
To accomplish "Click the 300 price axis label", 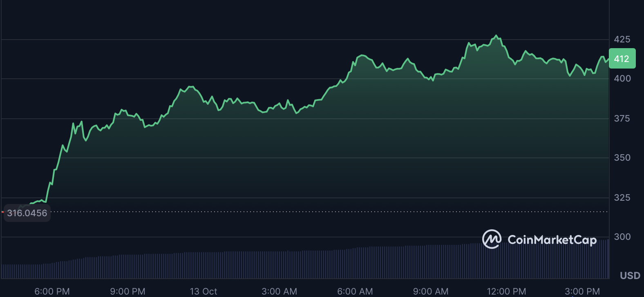I will pyautogui.click(x=622, y=237).
